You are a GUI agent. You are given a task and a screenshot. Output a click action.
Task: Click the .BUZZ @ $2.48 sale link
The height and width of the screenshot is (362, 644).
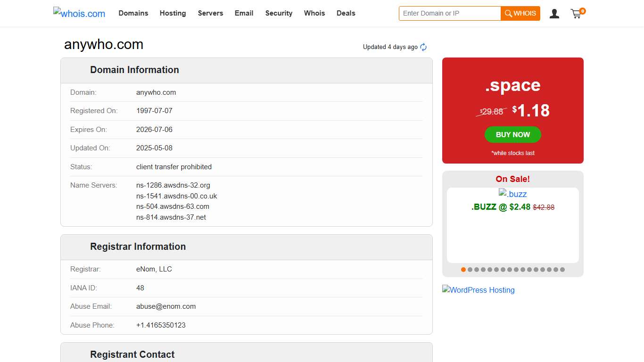tap(501, 207)
